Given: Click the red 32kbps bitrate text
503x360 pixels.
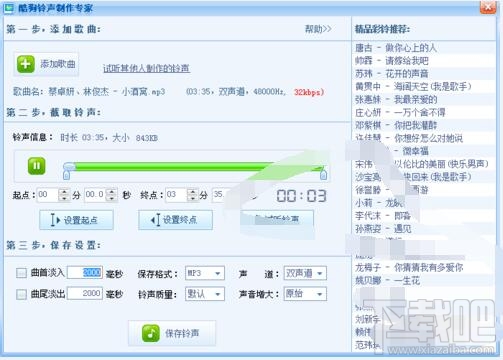Looking at the screenshot, I should (309, 92).
